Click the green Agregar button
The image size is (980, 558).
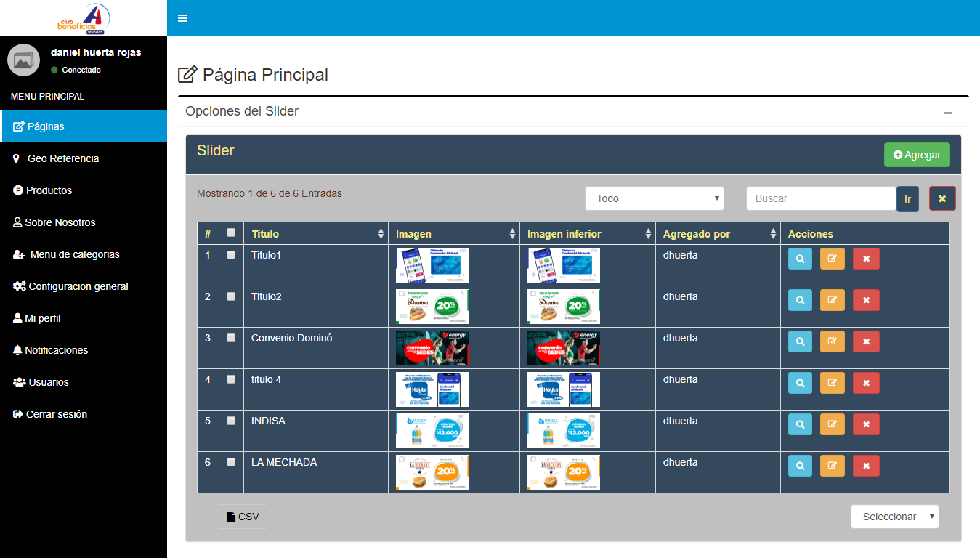(x=917, y=155)
